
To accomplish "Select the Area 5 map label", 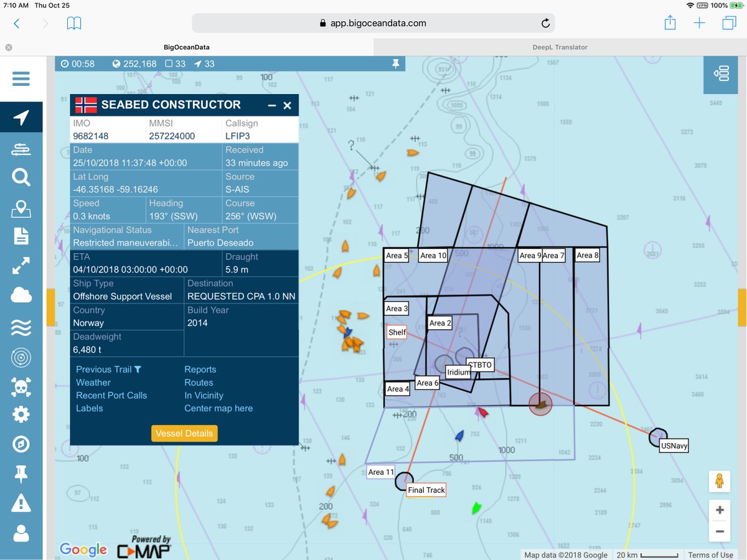I will (x=397, y=256).
